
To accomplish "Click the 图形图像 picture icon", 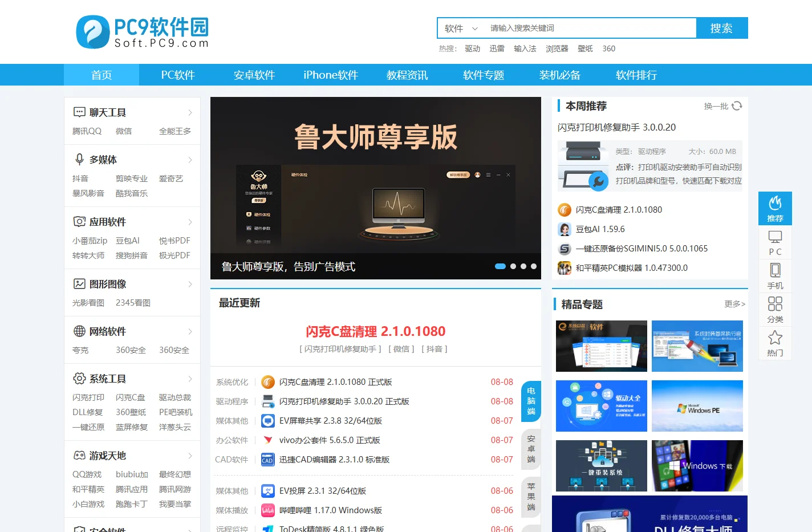I will pyautogui.click(x=79, y=283).
